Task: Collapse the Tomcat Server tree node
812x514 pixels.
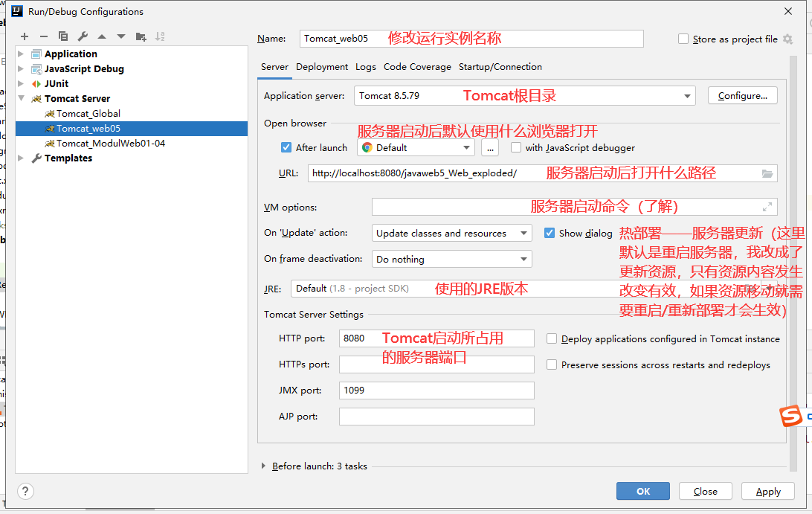Action: 22,98
